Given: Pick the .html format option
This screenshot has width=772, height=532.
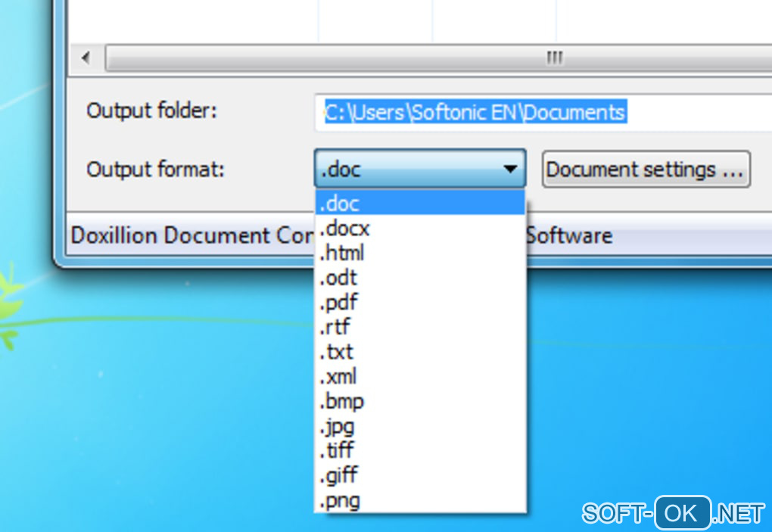Looking at the screenshot, I should 420,253.
